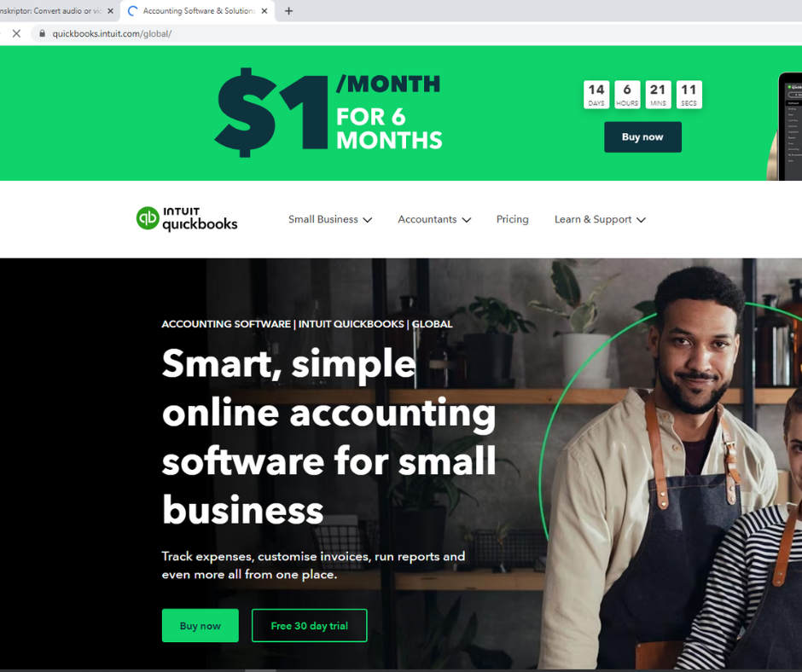802x672 pixels.
Task: Open a new tab with the plus icon
Action: pyautogui.click(x=288, y=11)
